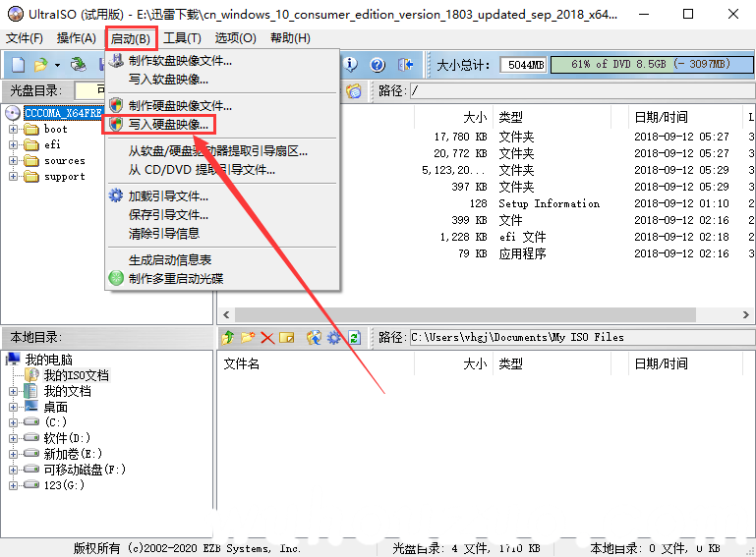Expand the boot folder tree node
Screen dimensions: 756x557
(x=13, y=129)
